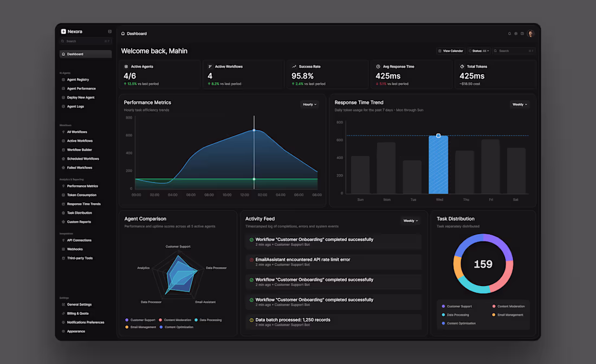This screenshot has height=364, width=596.
Task: Open the settings gear in top bar
Action: (516, 34)
